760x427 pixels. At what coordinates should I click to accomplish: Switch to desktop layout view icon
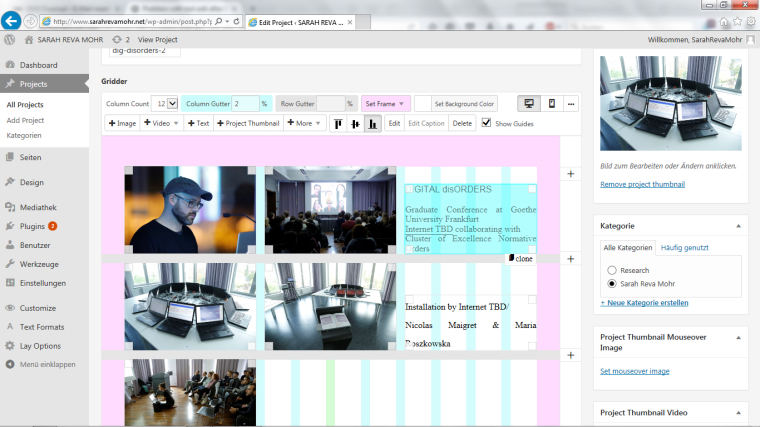tap(529, 103)
